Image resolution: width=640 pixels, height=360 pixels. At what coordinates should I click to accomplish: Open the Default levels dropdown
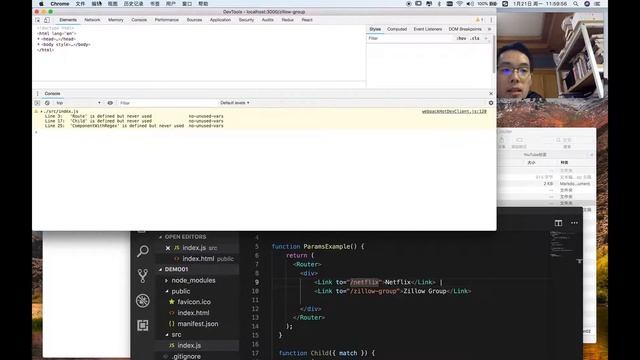point(235,103)
